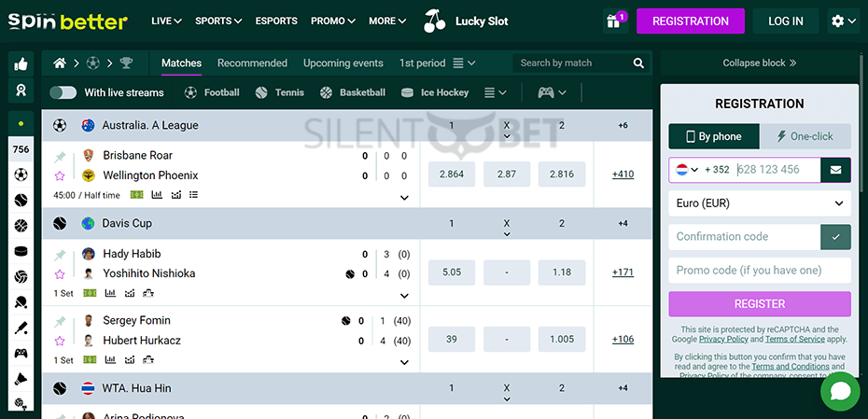The width and height of the screenshot is (868, 419).
Task: Open pitch view icon for Hady Habib match
Action: (90, 293)
